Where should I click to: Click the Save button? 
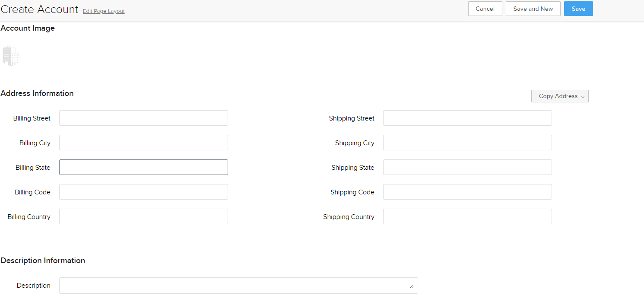(578, 8)
